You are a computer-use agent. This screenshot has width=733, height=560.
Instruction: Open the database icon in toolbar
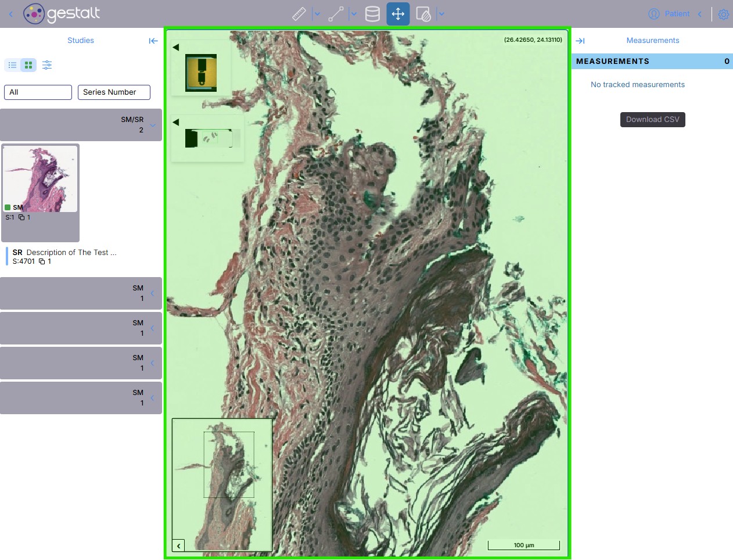[372, 14]
